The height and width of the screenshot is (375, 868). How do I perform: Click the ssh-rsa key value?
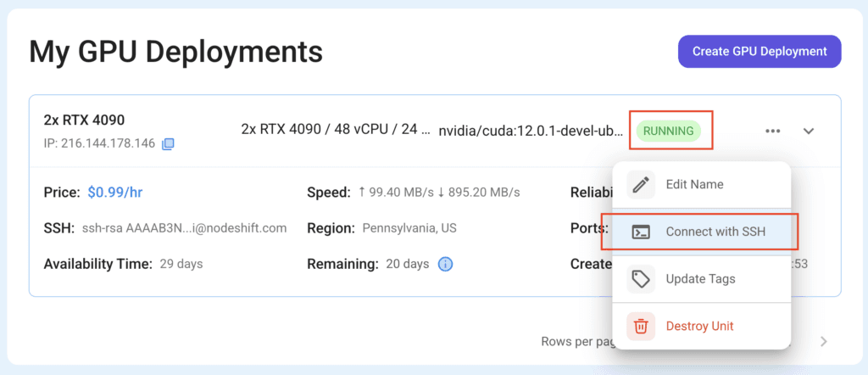tap(184, 228)
